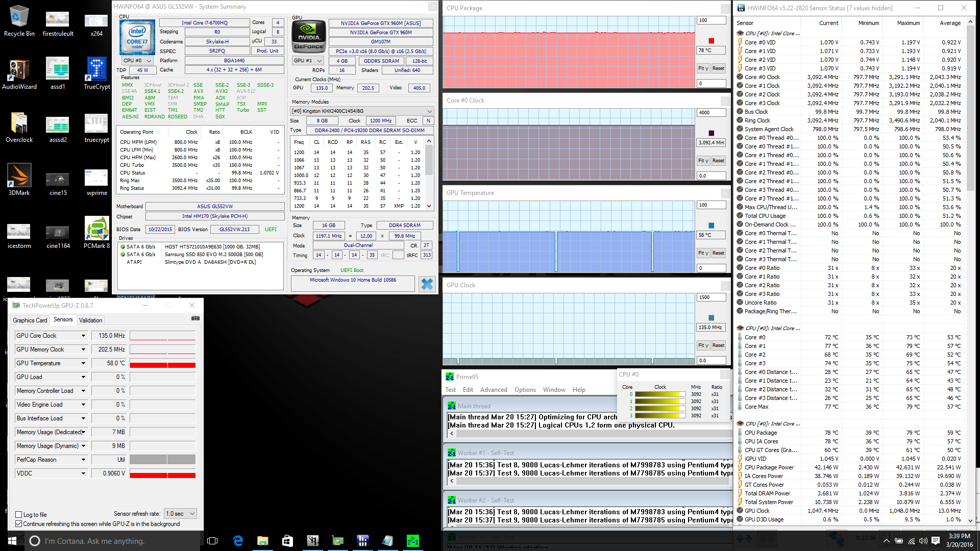The height and width of the screenshot is (551, 980).
Task: Switch to HWiNFO via its taskbar icon
Action: coord(362,541)
